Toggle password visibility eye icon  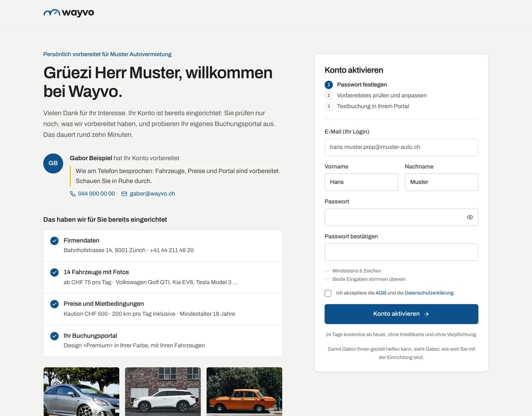click(x=470, y=217)
